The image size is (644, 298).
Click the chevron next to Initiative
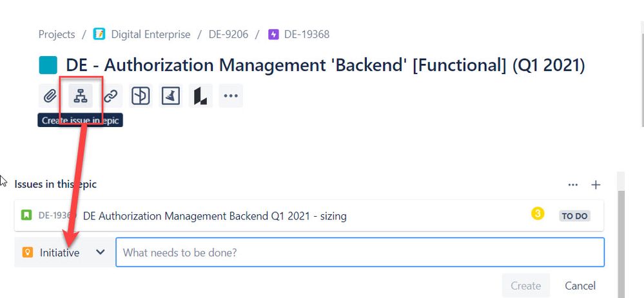(x=100, y=252)
